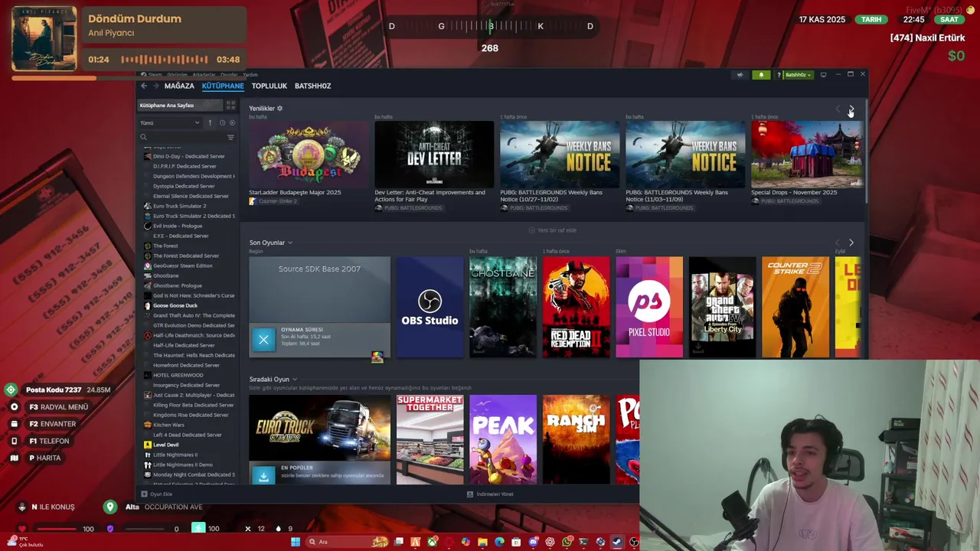This screenshot has height=551, width=980.
Task: Expand the Son Oyunlar shelf dropdown
Action: coord(290,243)
